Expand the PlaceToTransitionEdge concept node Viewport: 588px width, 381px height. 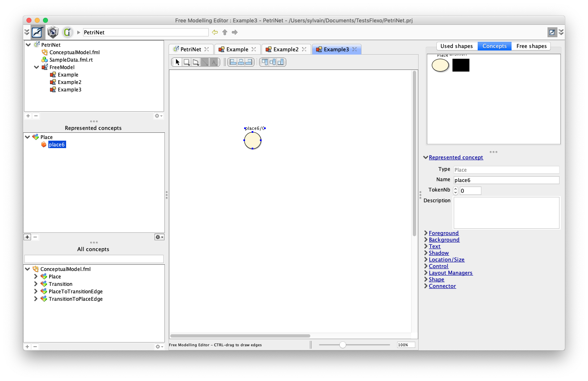click(x=36, y=291)
